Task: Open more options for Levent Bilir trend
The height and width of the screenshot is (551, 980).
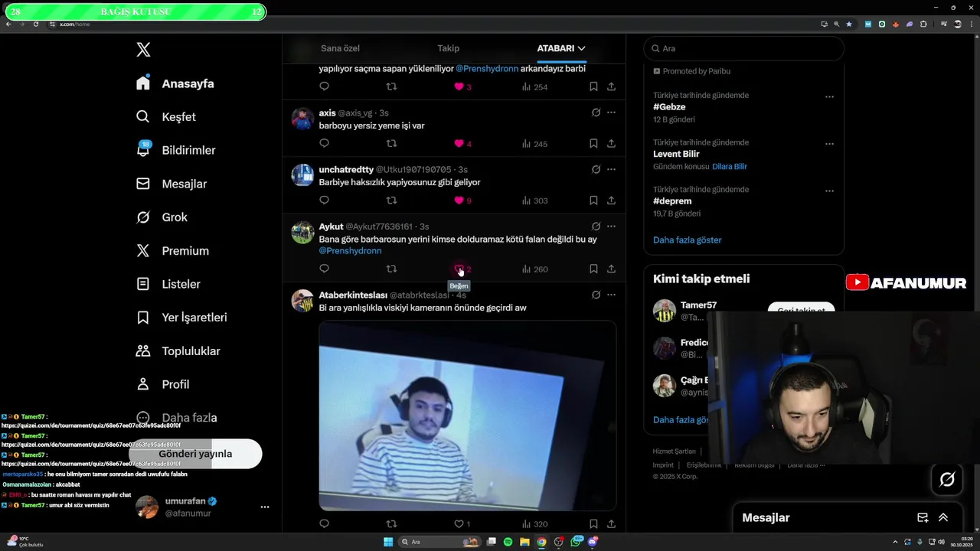Action: pyautogui.click(x=829, y=144)
